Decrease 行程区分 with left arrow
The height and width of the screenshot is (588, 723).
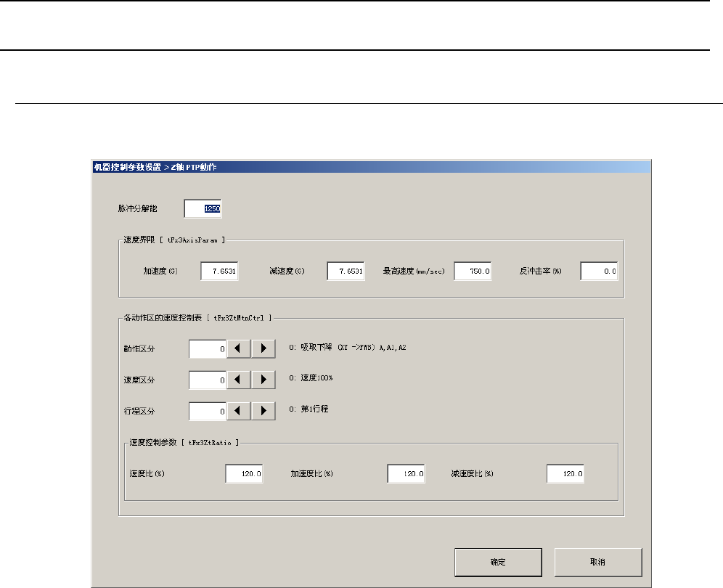238,411
